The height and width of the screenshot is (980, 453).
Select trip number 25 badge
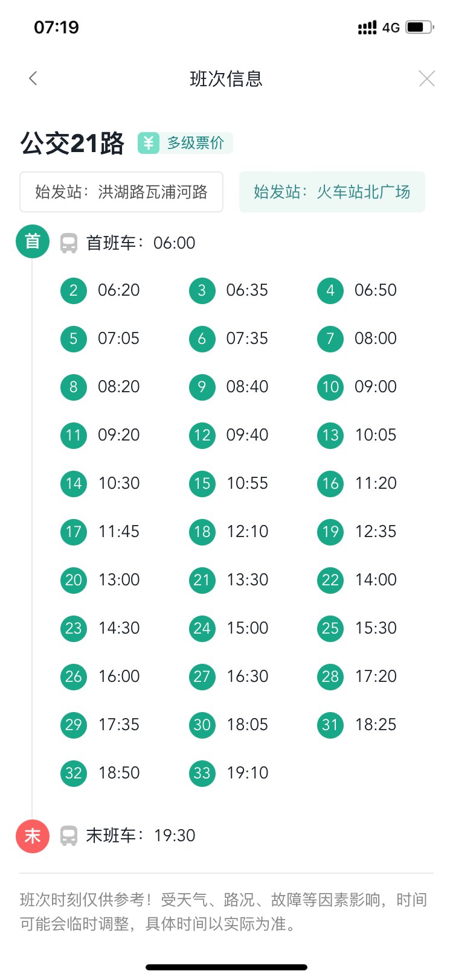tap(330, 628)
